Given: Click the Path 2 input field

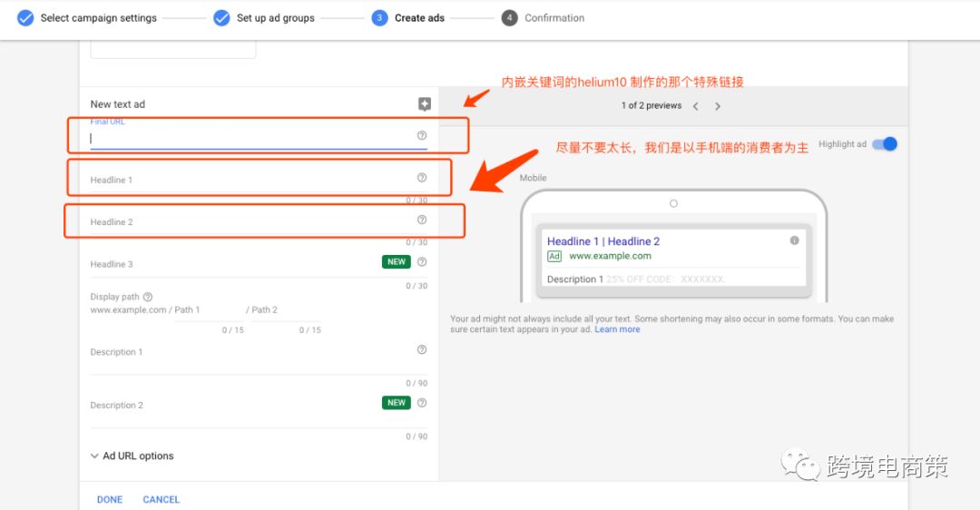Looking at the screenshot, I should coord(286,310).
